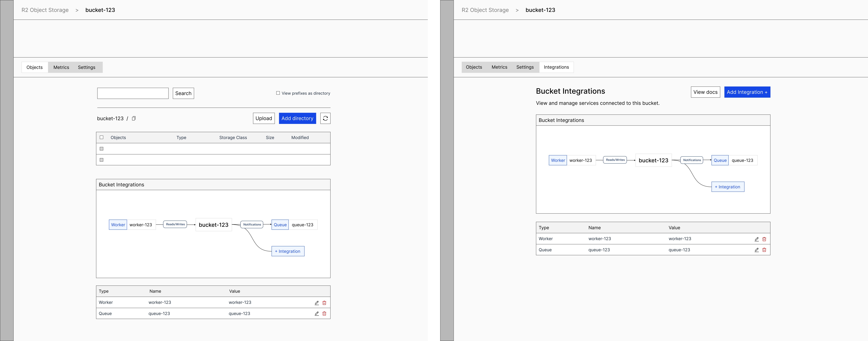
Task: Toggle select-all checkbox in Objects header
Action: pyautogui.click(x=102, y=137)
